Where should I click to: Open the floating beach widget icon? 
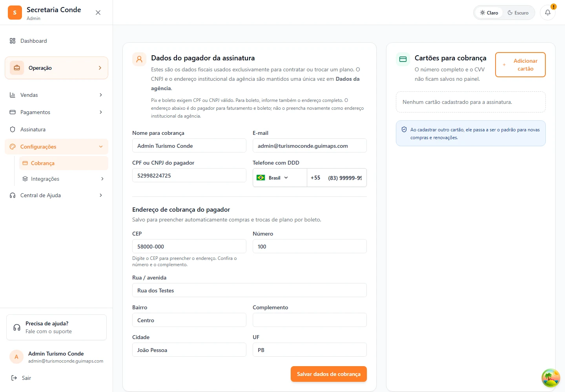tap(550, 378)
